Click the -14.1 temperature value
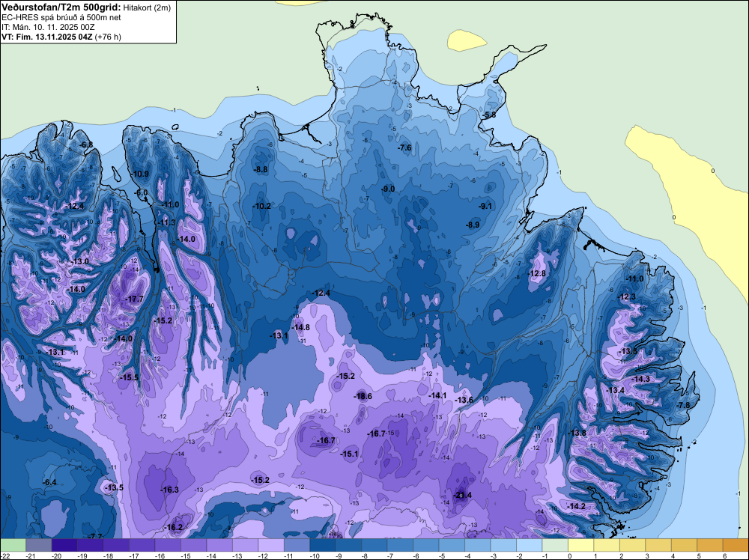The image size is (749, 560). click(437, 395)
